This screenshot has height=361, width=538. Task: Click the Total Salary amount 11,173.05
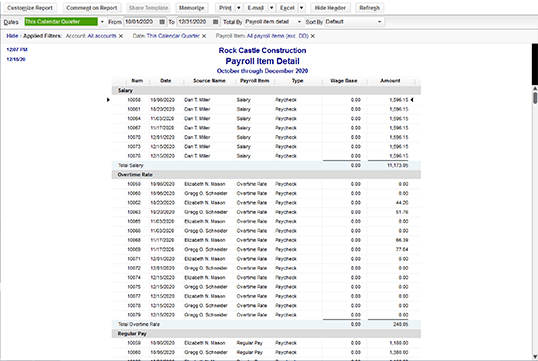(x=398, y=165)
